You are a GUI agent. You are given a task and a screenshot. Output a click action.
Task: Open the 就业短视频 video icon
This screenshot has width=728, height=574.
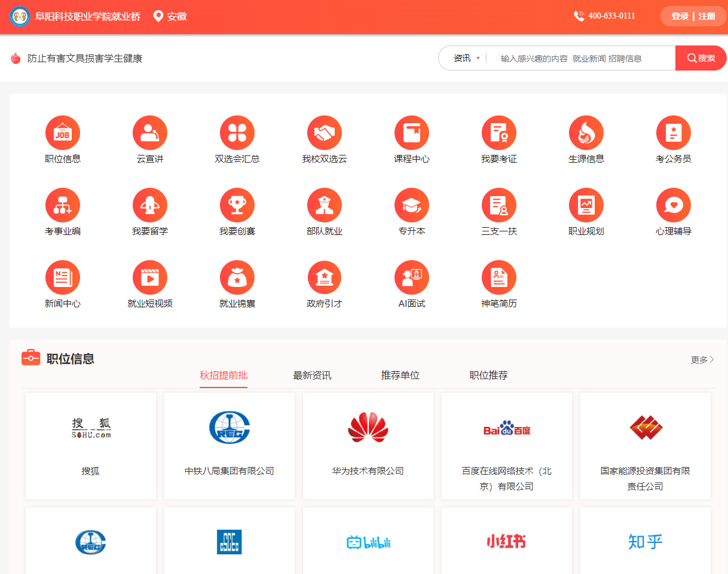coord(150,277)
